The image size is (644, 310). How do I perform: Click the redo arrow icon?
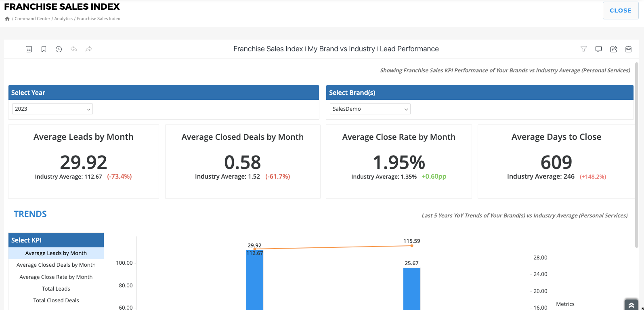pyautogui.click(x=89, y=49)
